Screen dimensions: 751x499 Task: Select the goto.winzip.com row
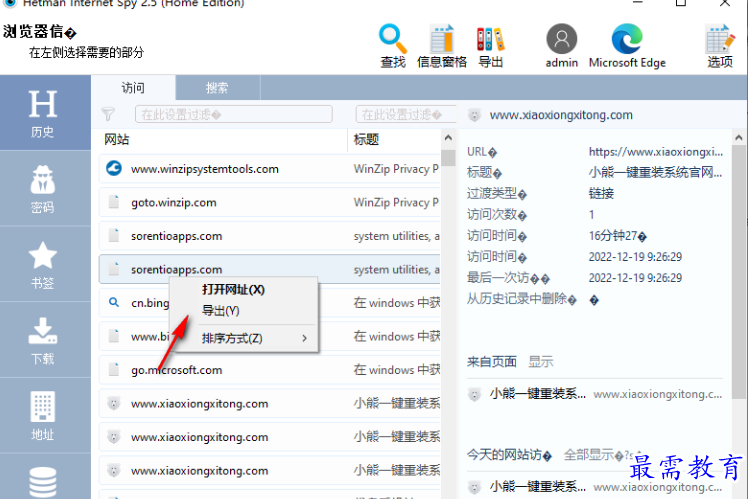tap(270, 202)
